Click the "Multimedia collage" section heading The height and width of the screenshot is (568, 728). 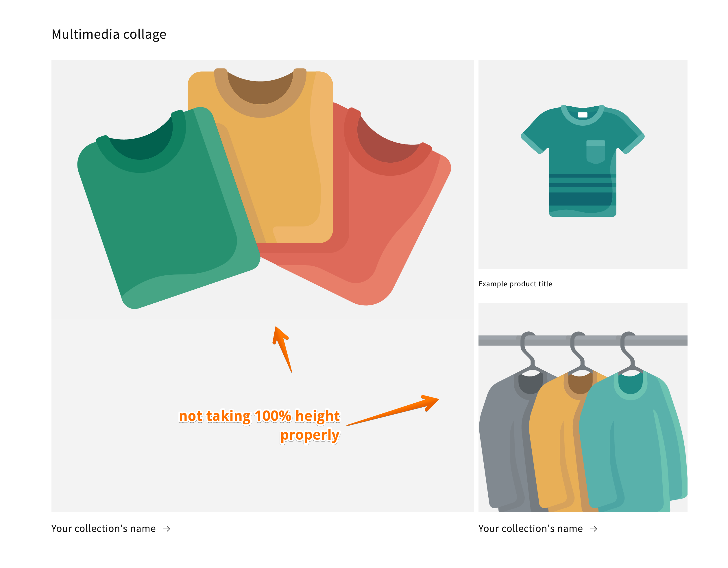109,34
